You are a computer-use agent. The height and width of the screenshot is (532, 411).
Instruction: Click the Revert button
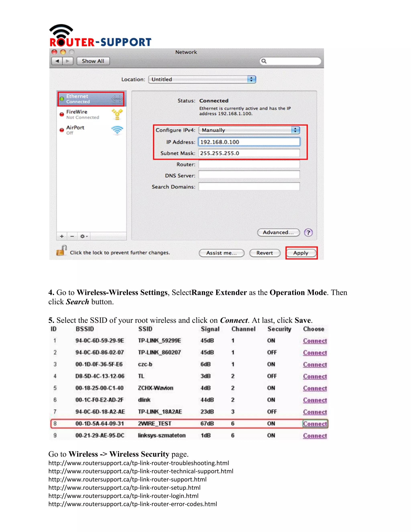265,253
